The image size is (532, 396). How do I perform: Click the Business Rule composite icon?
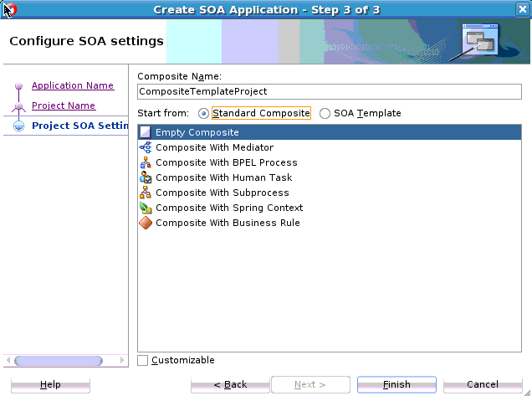146,223
